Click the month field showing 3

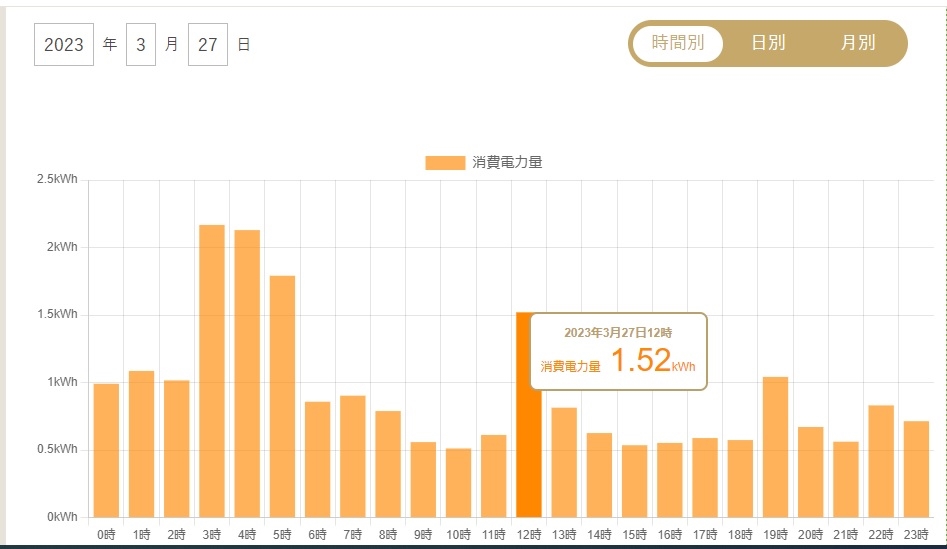pos(141,44)
